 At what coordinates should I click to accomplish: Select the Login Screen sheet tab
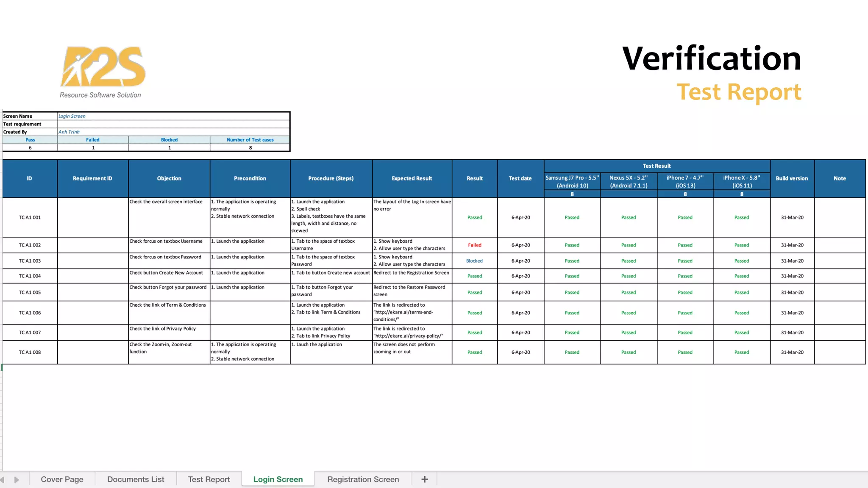(x=278, y=479)
